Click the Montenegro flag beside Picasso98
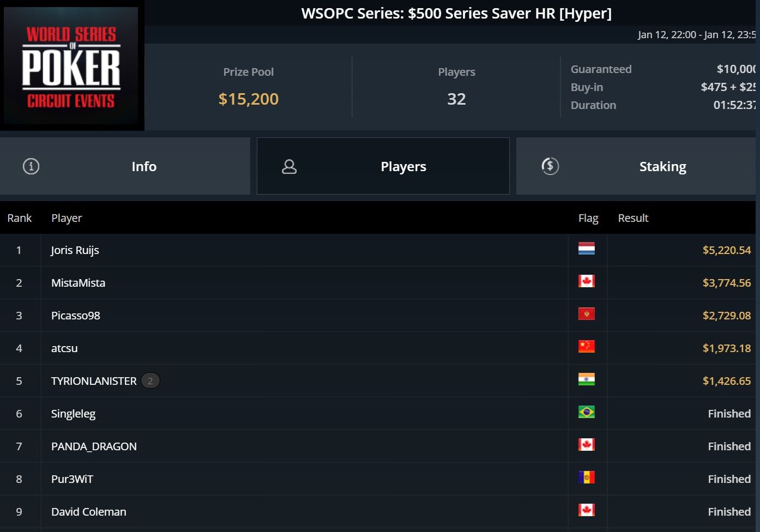Image resolution: width=760 pixels, height=532 pixels. click(x=586, y=314)
